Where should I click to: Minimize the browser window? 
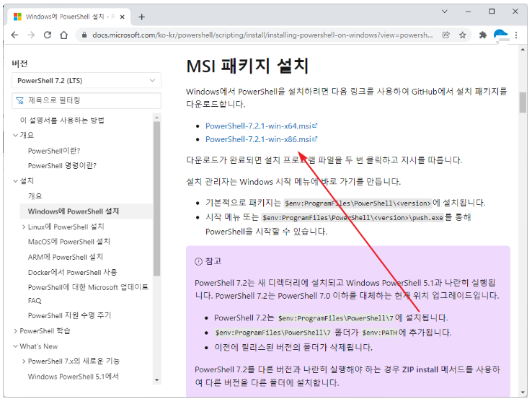[469, 12]
